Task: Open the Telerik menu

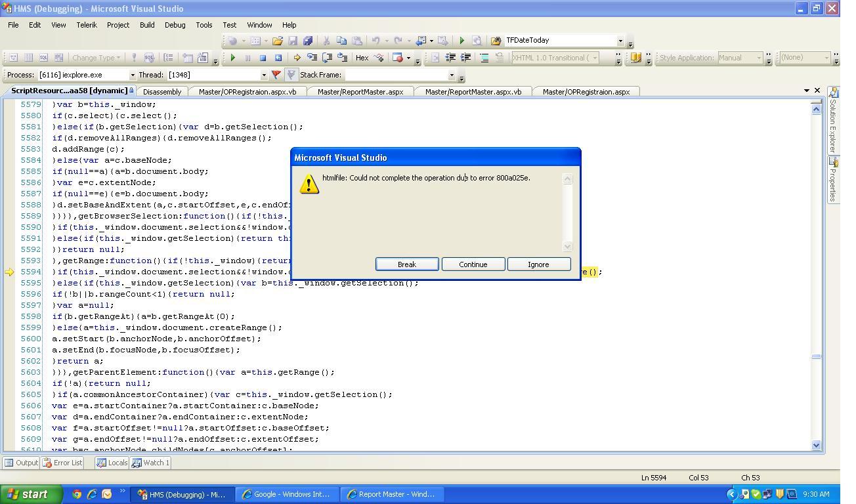Action: tap(87, 25)
